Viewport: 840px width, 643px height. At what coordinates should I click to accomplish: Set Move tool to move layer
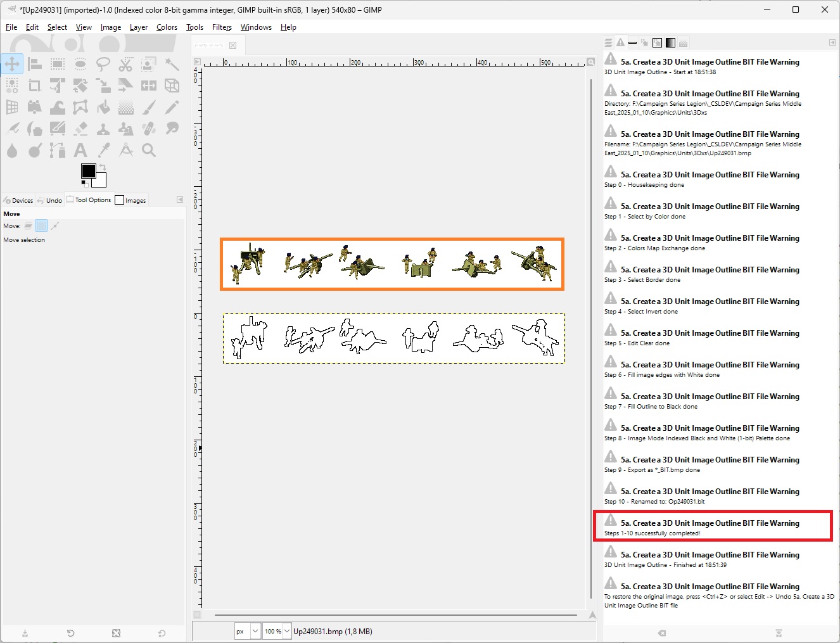[x=29, y=226]
